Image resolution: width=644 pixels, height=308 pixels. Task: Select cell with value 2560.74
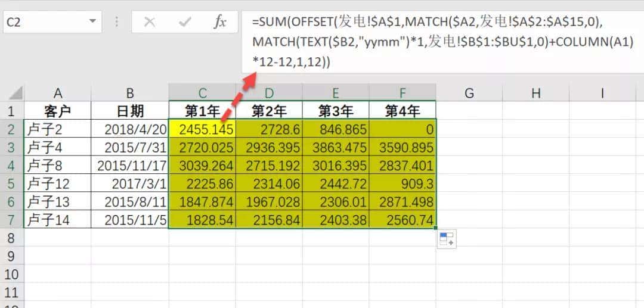click(x=402, y=220)
